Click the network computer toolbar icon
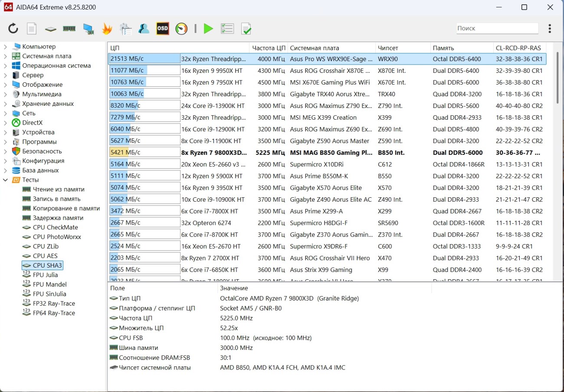Viewport: 564px width, 392px height. tap(89, 29)
